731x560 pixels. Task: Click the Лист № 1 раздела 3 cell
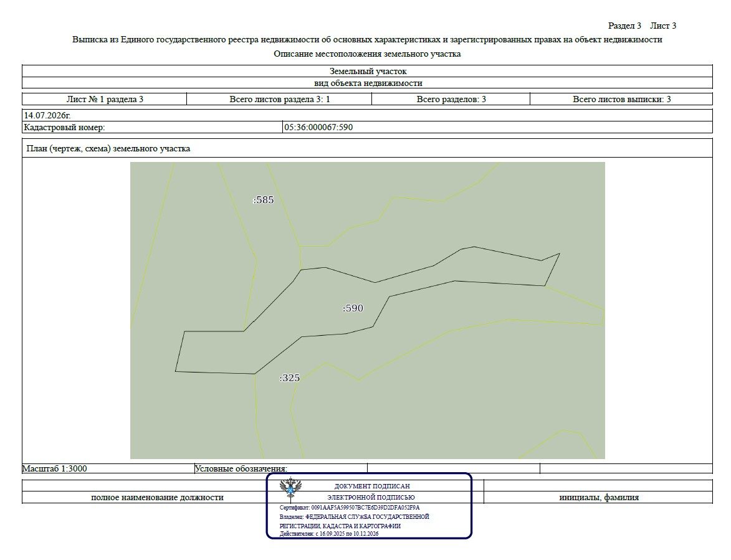105,99
